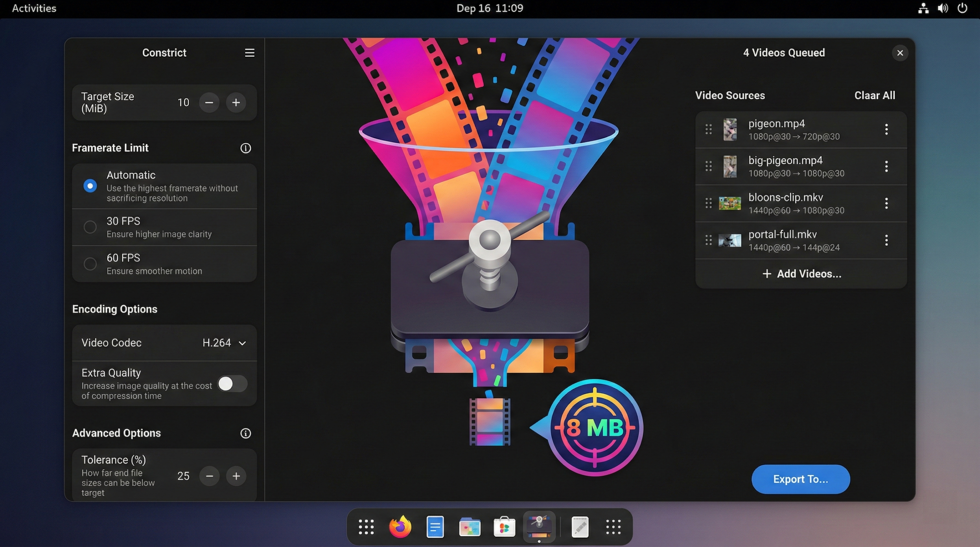Increase Target Size with plus button
The width and height of the screenshot is (980, 547).
pos(236,103)
